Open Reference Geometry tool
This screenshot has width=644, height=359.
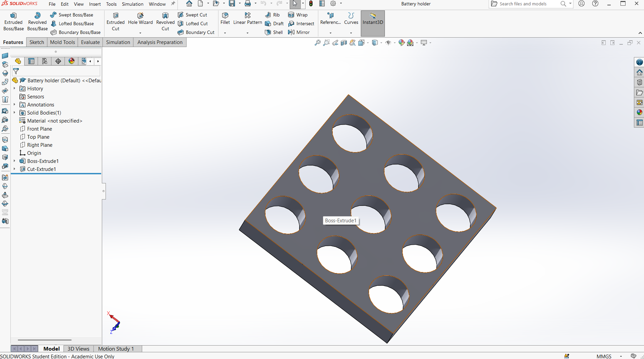[330, 19]
